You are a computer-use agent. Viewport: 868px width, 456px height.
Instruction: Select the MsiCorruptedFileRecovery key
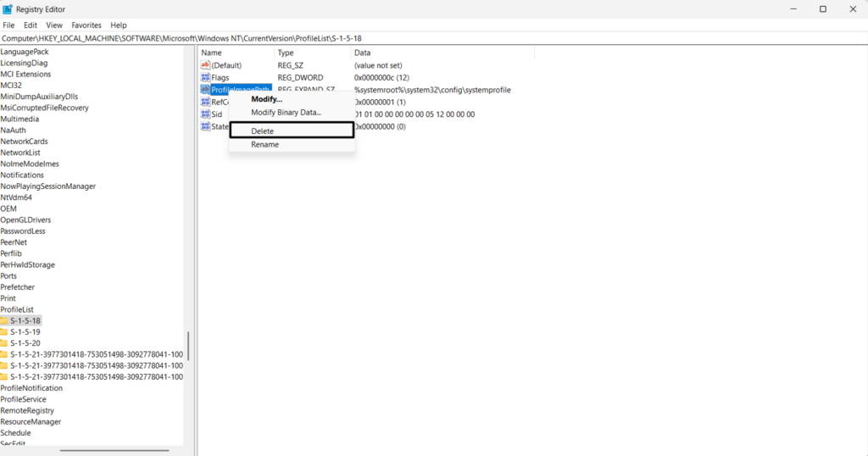click(44, 108)
